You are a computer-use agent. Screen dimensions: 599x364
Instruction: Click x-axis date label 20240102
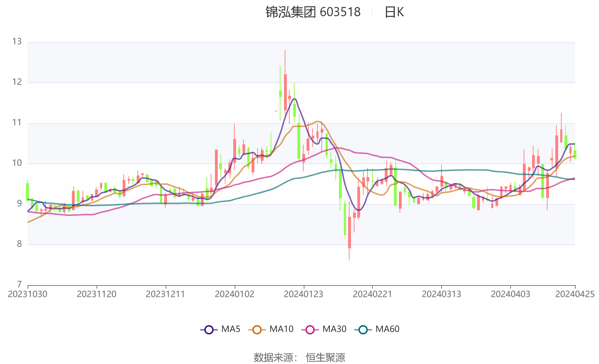pos(235,294)
